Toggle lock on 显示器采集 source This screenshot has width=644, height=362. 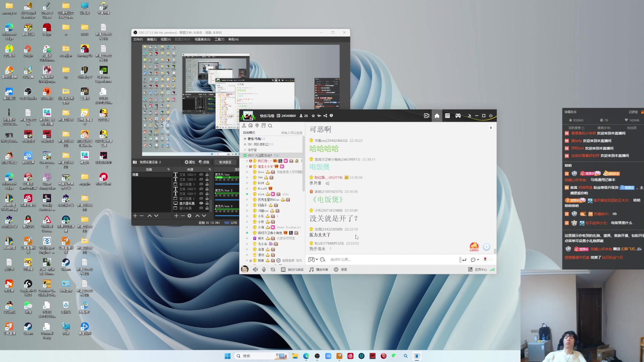tap(207, 203)
